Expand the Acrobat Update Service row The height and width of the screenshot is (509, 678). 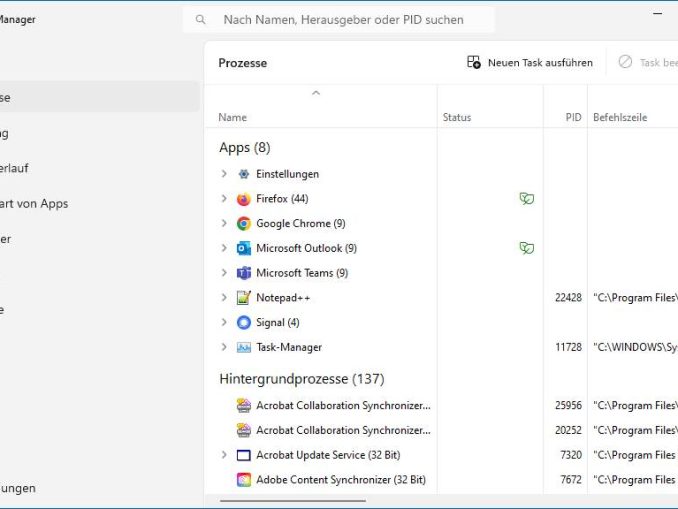(x=224, y=455)
